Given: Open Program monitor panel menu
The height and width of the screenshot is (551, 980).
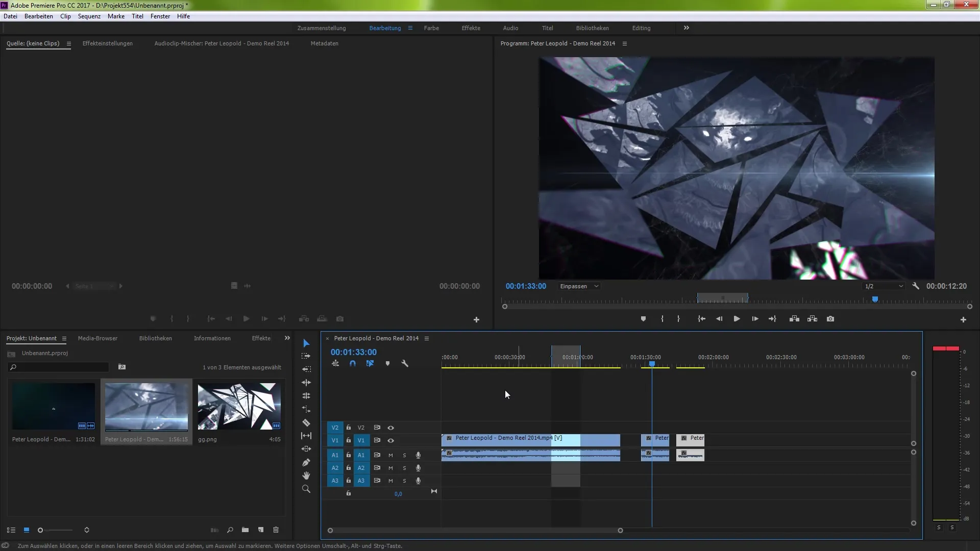Looking at the screenshot, I should 624,44.
